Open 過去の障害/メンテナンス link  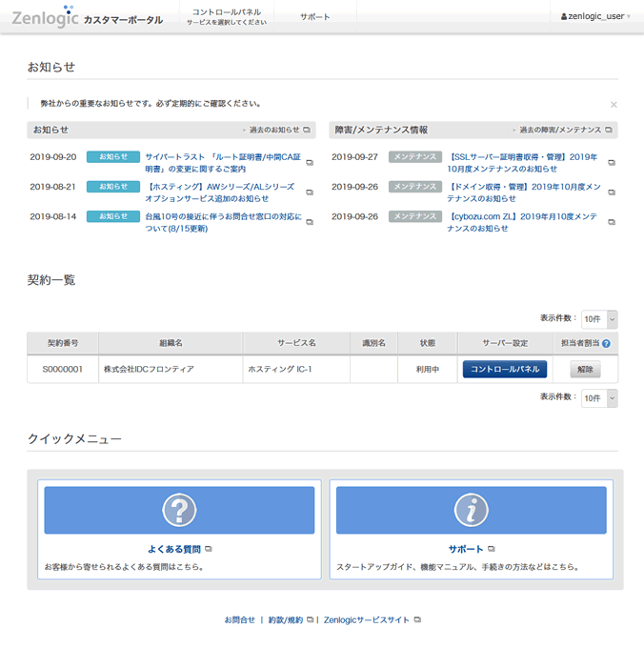tap(560, 130)
